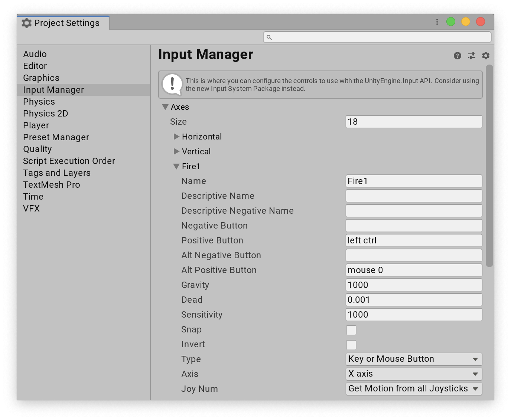Screen dimensions: 511x420
Task: Enable the Snap checkbox for Fire1
Action: pos(351,330)
